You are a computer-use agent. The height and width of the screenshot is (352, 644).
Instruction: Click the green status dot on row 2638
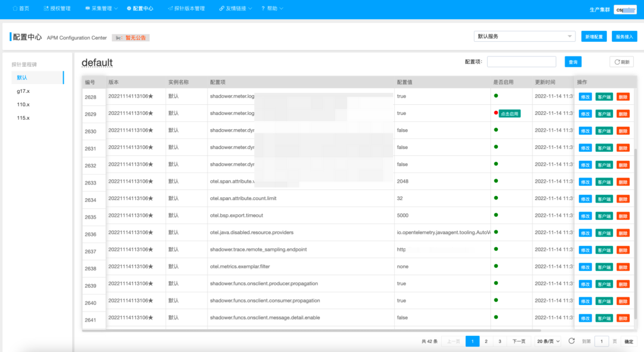[x=496, y=266]
